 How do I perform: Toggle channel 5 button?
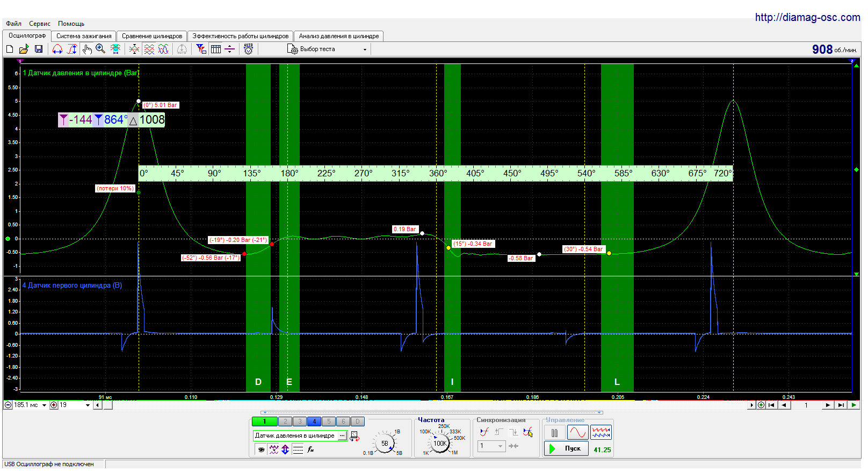[x=329, y=422]
